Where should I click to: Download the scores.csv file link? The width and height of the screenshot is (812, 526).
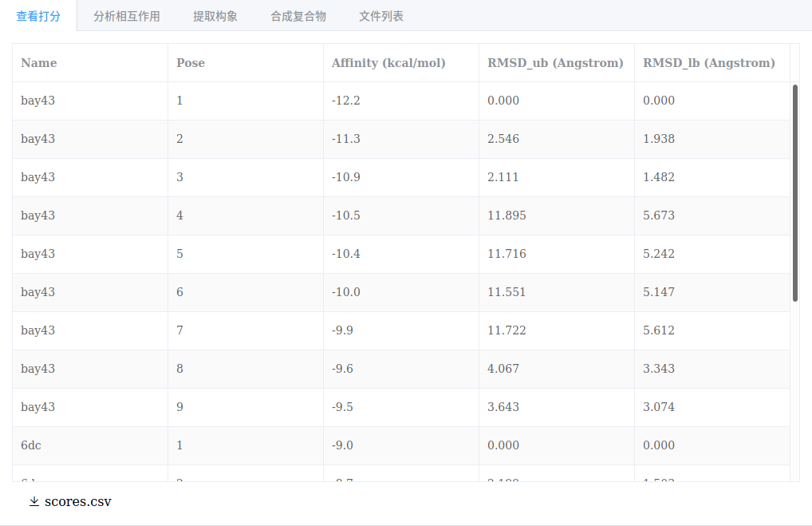[77, 501]
